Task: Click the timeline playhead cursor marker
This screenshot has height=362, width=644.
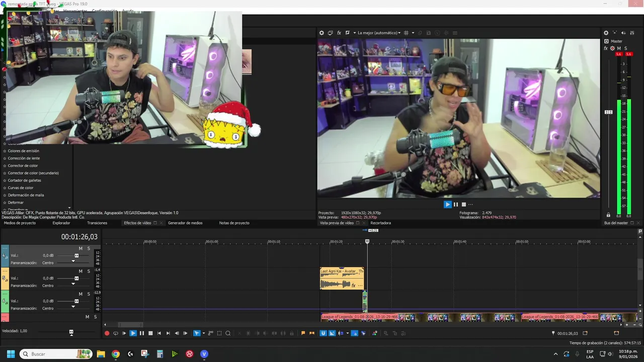Action: (x=367, y=242)
